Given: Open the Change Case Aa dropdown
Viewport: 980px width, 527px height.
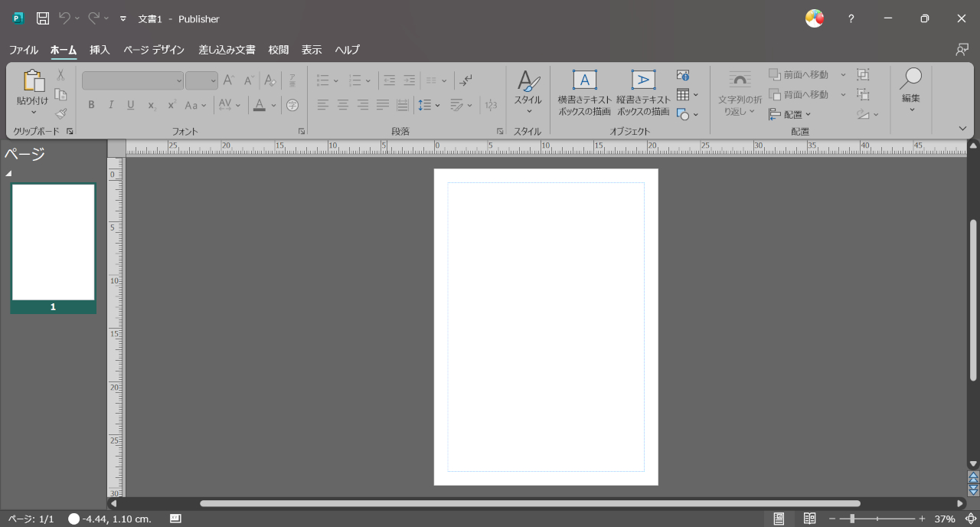Looking at the screenshot, I should tap(196, 105).
